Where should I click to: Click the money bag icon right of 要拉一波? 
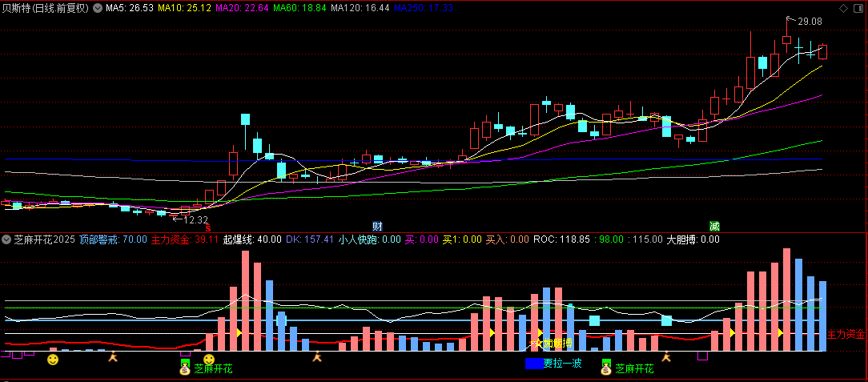(x=606, y=367)
